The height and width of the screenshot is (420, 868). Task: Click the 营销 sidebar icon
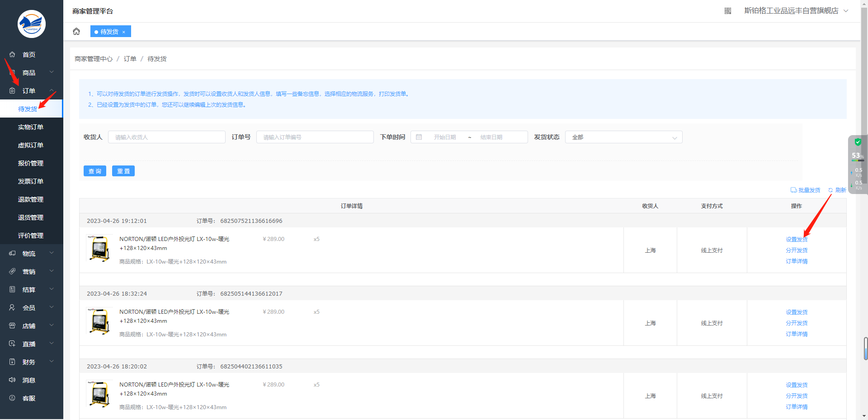[12, 271]
